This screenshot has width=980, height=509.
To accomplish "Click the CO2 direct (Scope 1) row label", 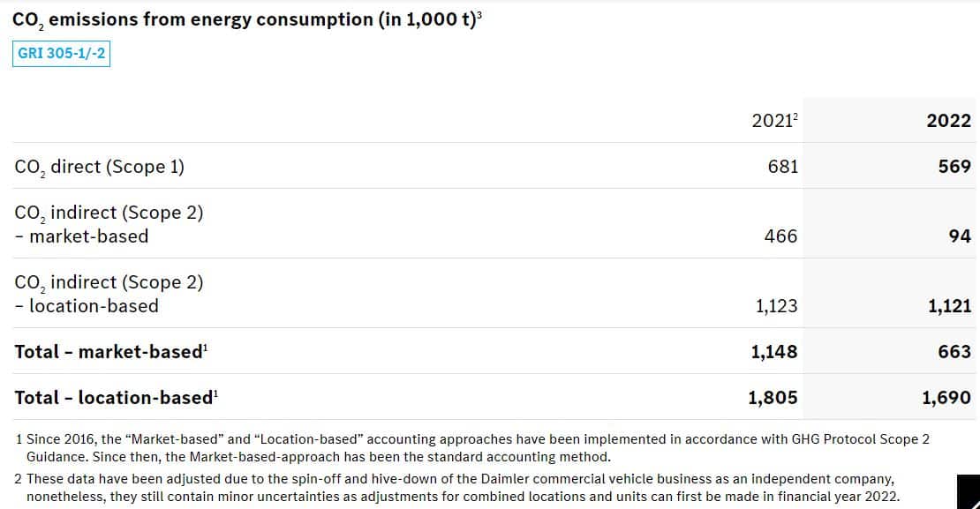I will [x=100, y=167].
